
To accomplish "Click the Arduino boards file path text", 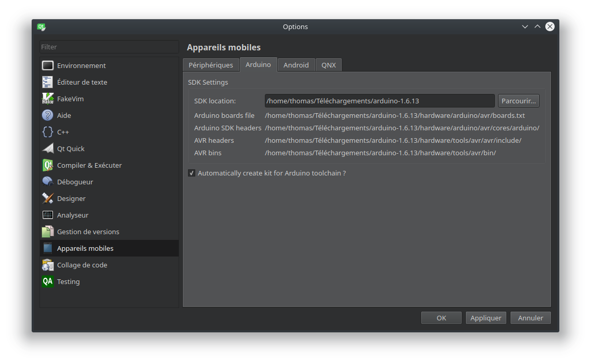I will point(395,115).
